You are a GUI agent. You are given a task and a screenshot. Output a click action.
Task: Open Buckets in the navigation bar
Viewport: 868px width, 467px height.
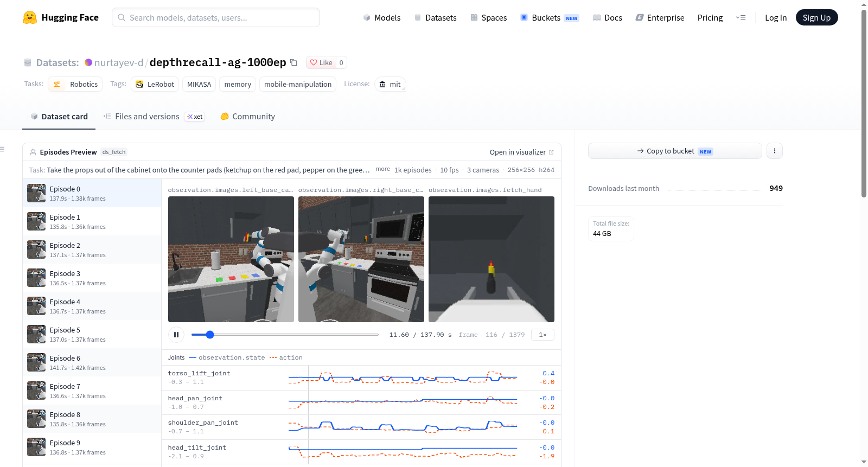click(550, 17)
